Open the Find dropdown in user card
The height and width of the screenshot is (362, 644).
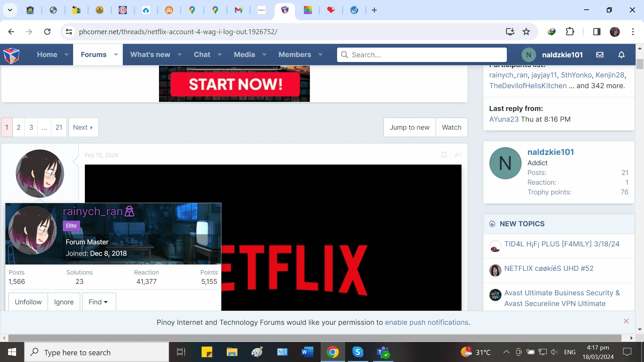99,302
